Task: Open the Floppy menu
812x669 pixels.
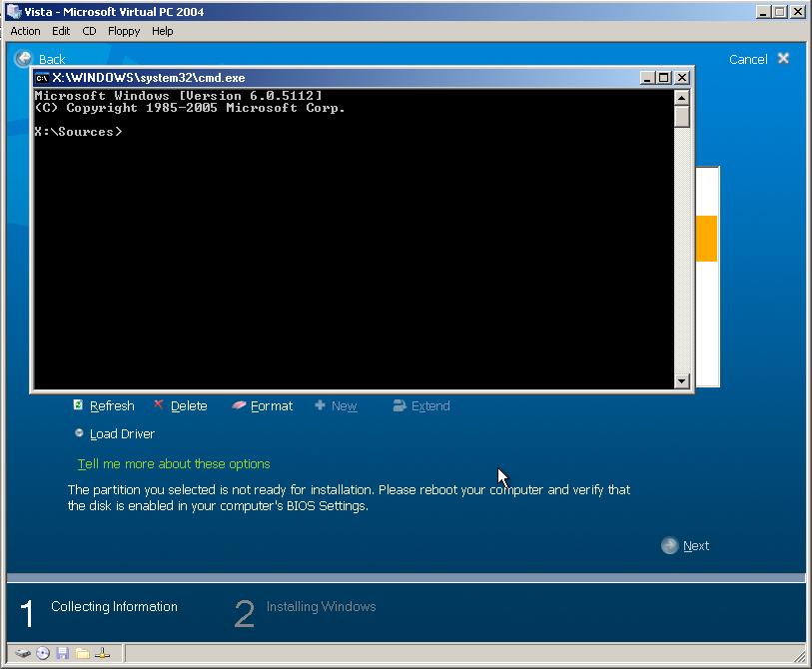Action: tap(124, 31)
